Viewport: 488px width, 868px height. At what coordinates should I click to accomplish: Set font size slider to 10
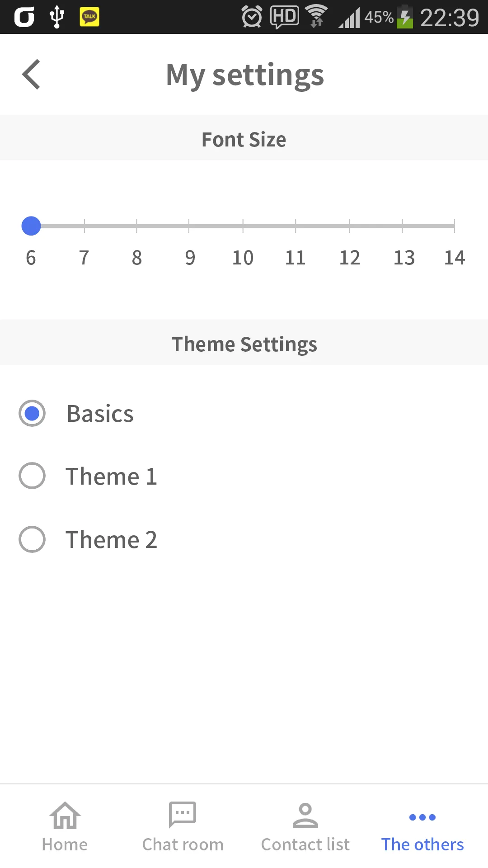(243, 226)
